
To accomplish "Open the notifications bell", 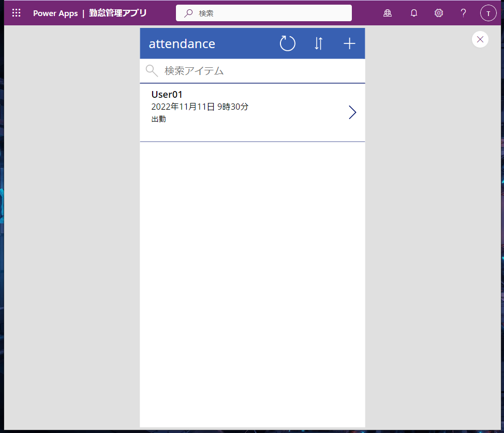I will tap(413, 13).
